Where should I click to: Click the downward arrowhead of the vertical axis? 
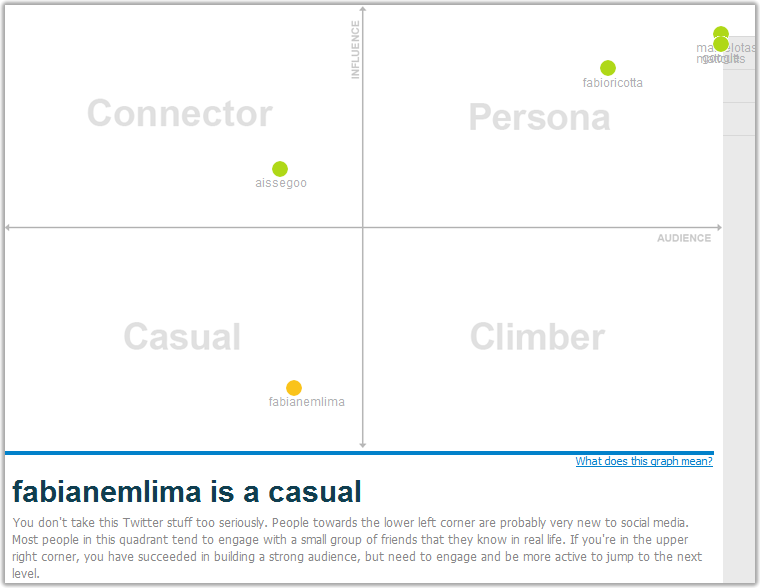point(363,445)
